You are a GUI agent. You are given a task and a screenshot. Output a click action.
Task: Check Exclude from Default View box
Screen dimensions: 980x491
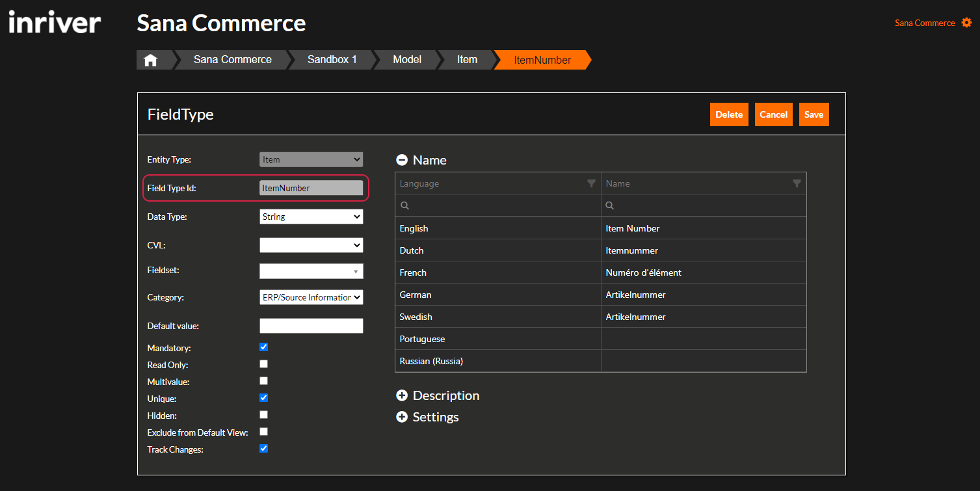[263, 432]
